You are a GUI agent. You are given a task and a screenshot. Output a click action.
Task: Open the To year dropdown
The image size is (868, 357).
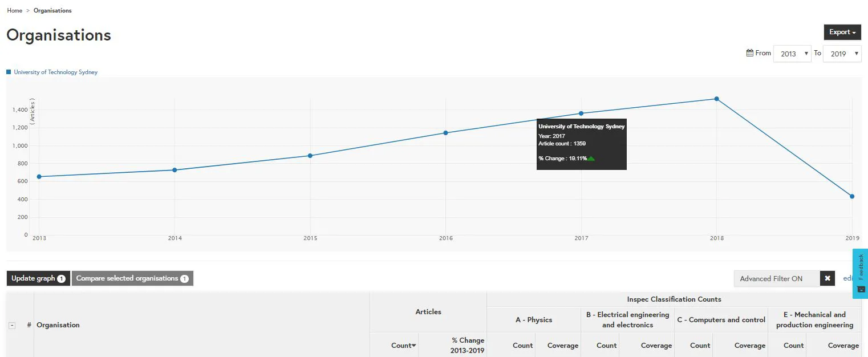842,54
